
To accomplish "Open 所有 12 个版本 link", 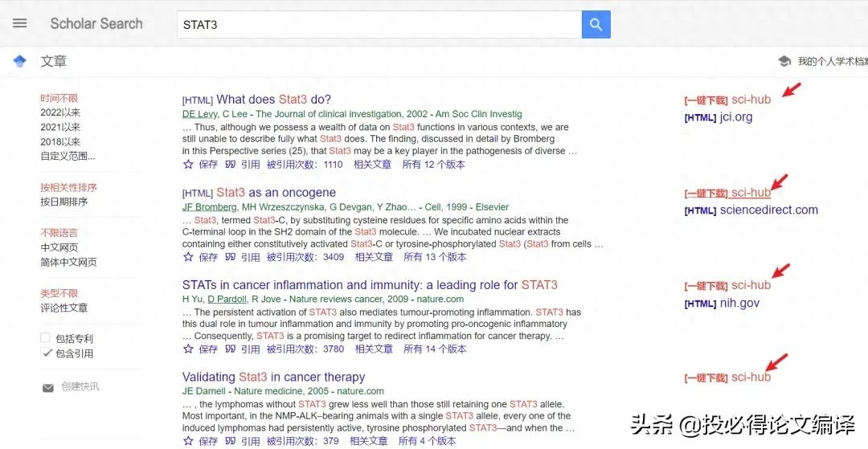I will click(x=433, y=164).
